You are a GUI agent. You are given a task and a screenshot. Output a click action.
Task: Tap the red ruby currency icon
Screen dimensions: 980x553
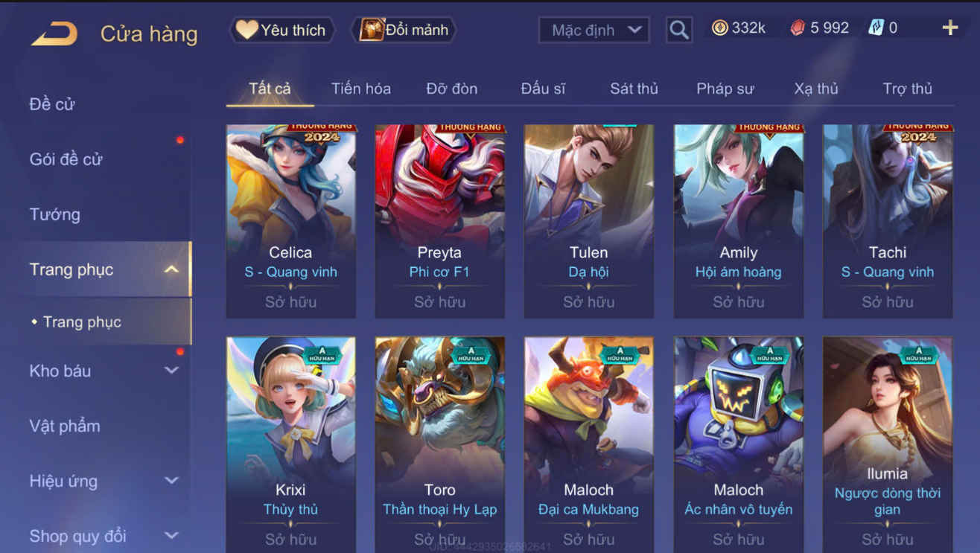[x=798, y=28]
